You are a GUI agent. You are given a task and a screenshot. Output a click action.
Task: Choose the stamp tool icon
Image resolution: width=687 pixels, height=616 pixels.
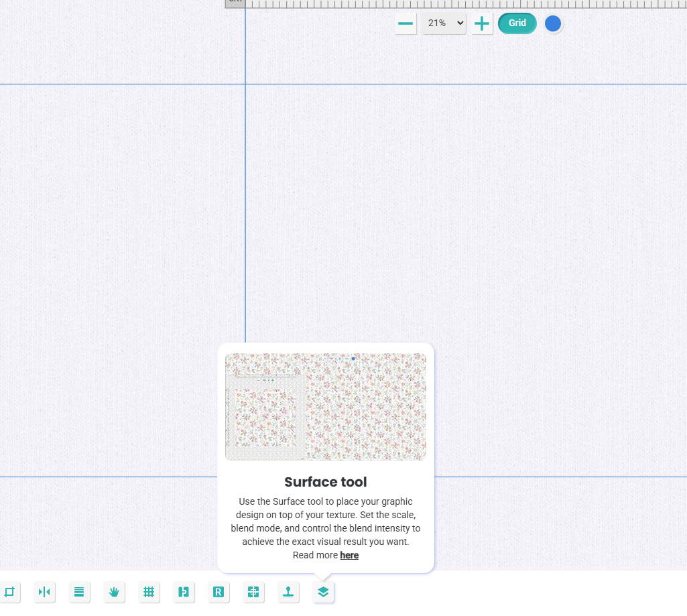[x=288, y=592]
